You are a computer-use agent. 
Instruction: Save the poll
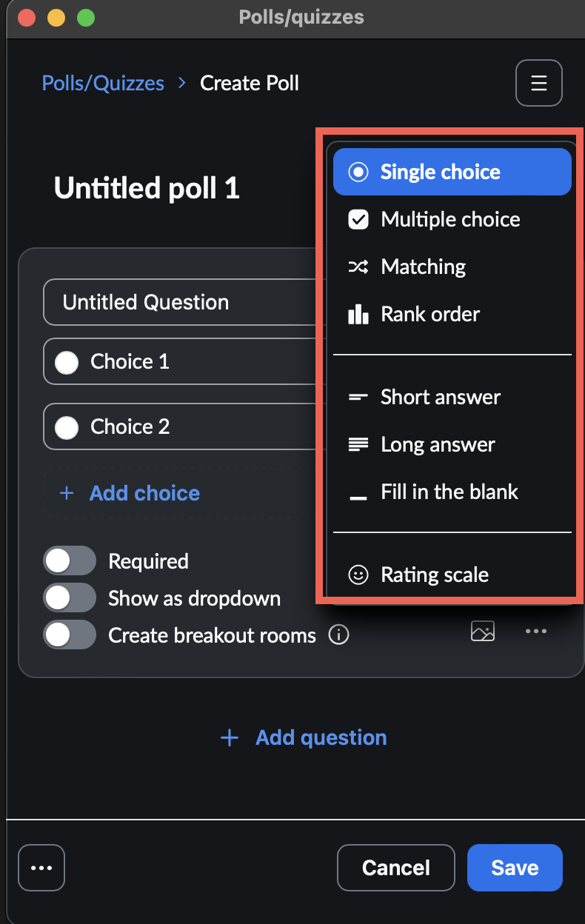click(515, 867)
